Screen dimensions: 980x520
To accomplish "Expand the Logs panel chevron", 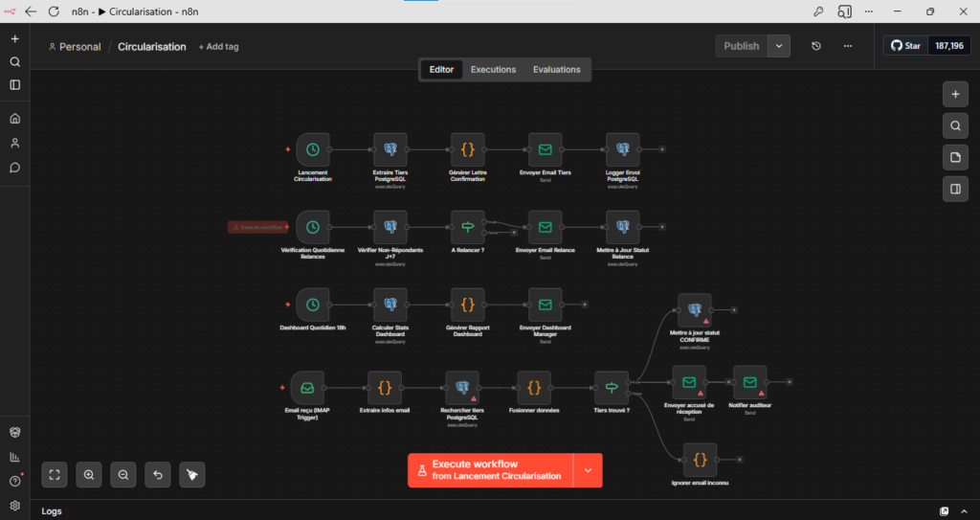I will click(x=964, y=511).
